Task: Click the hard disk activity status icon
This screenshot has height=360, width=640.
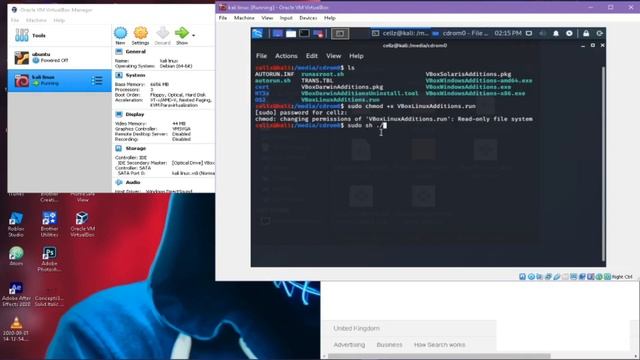Action: (x=522, y=277)
